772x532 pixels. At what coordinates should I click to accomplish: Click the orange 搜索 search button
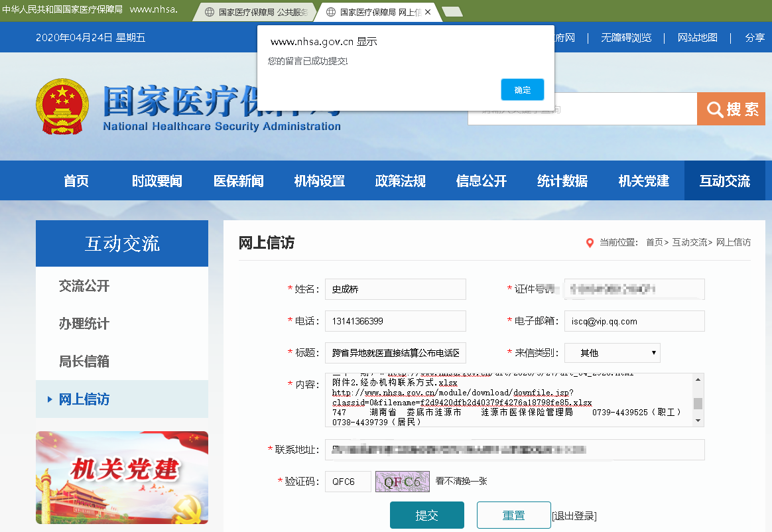tap(731, 109)
